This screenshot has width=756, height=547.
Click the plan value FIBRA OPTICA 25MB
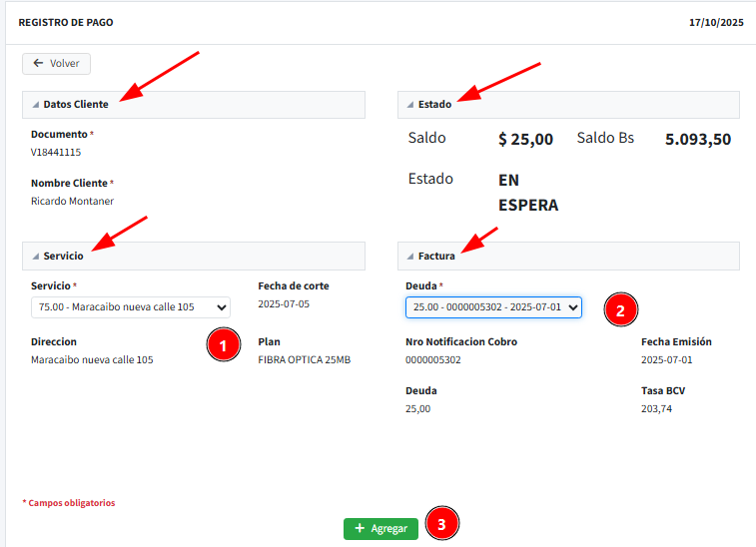[304, 359]
